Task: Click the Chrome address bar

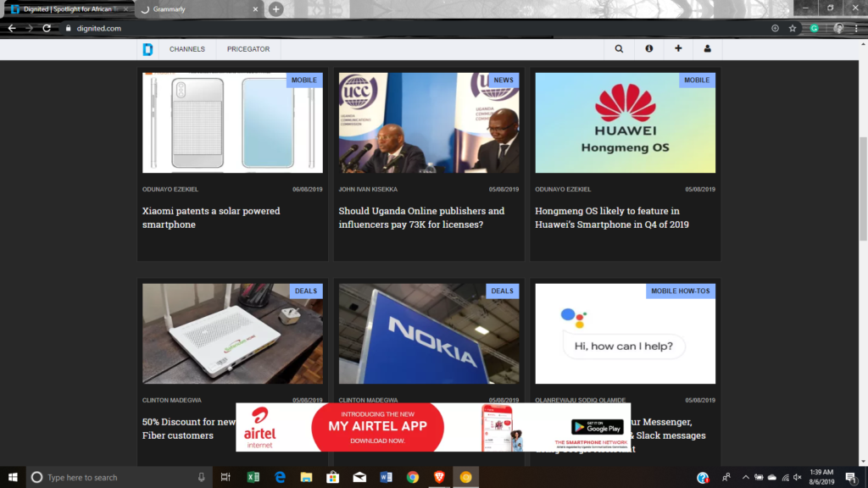Action: [x=415, y=28]
